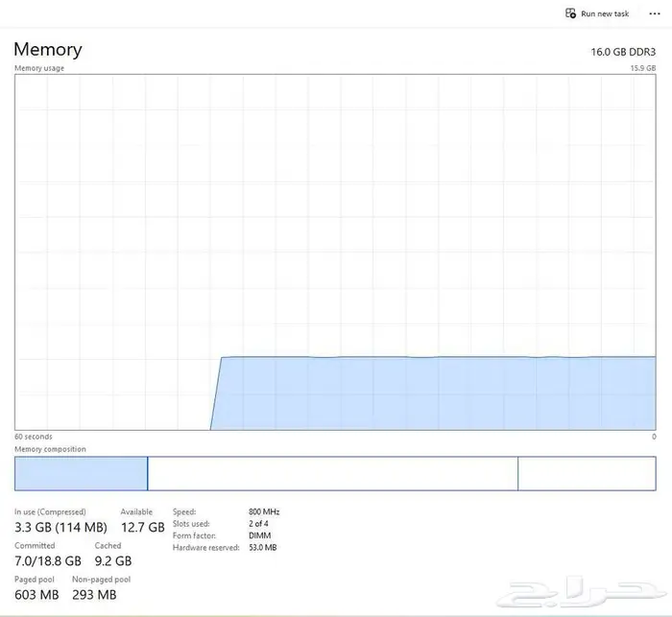Select the wide middle standby segment of composition bar
Screen dimensions: 672x617
332,473
